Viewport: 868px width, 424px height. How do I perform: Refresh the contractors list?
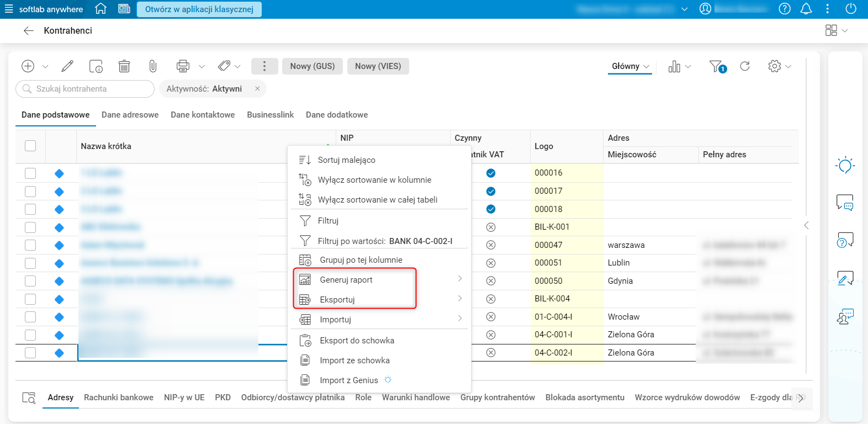tap(745, 66)
